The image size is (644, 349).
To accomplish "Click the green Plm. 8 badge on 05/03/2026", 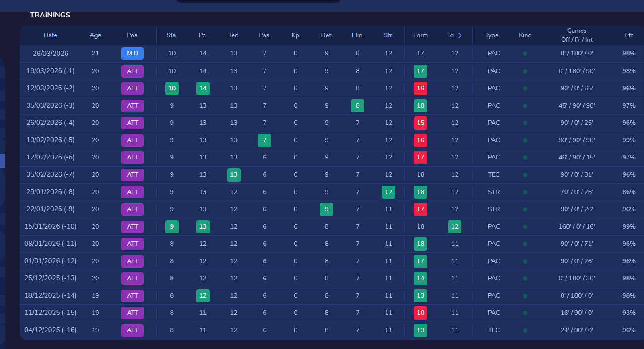I will 358,106.
